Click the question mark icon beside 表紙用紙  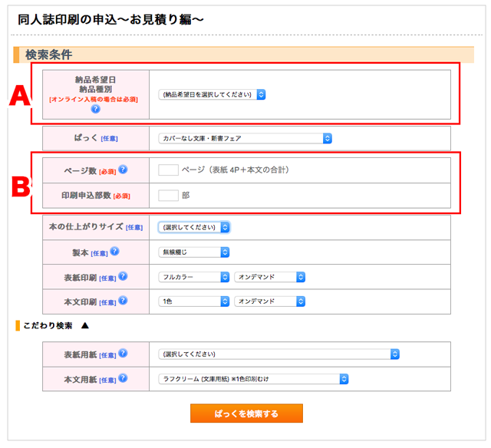(123, 354)
